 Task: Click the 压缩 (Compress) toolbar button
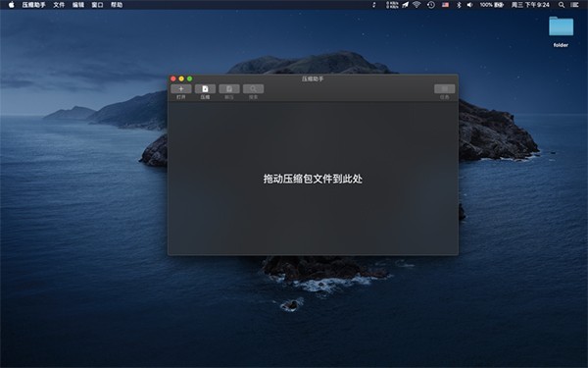tap(205, 89)
